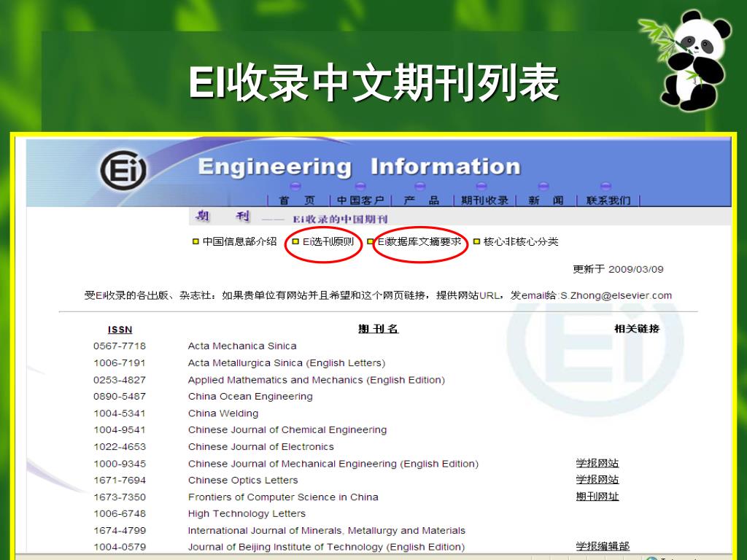Click ISSN 1673-7350

(120, 497)
